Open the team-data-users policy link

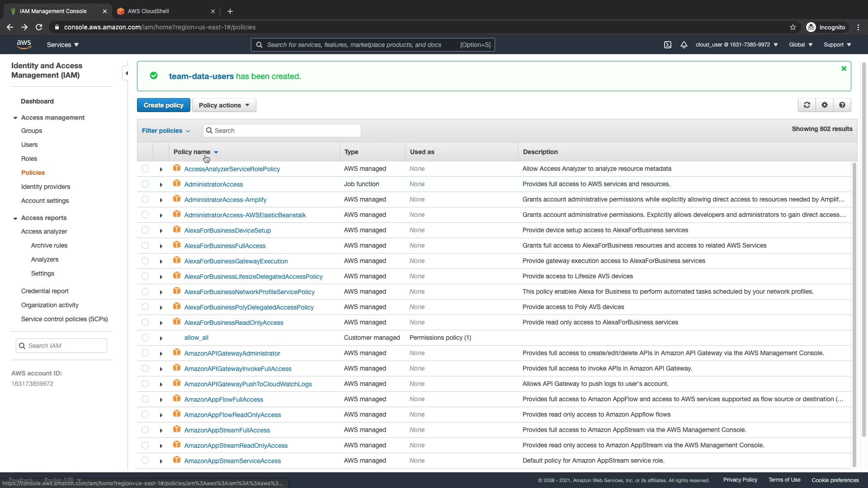point(201,76)
